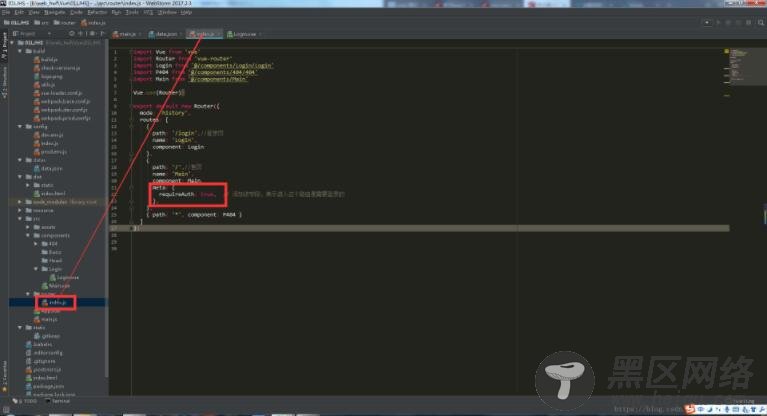This screenshot has width=767, height=416.
Task: Open the Tools menu
Action: click(132, 12)
